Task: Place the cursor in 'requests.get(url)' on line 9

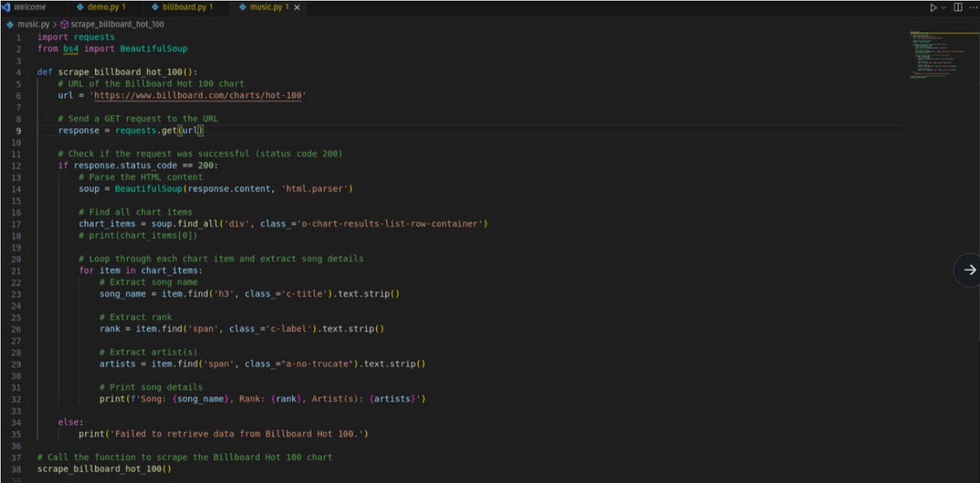Action: [x=159, y=131]
